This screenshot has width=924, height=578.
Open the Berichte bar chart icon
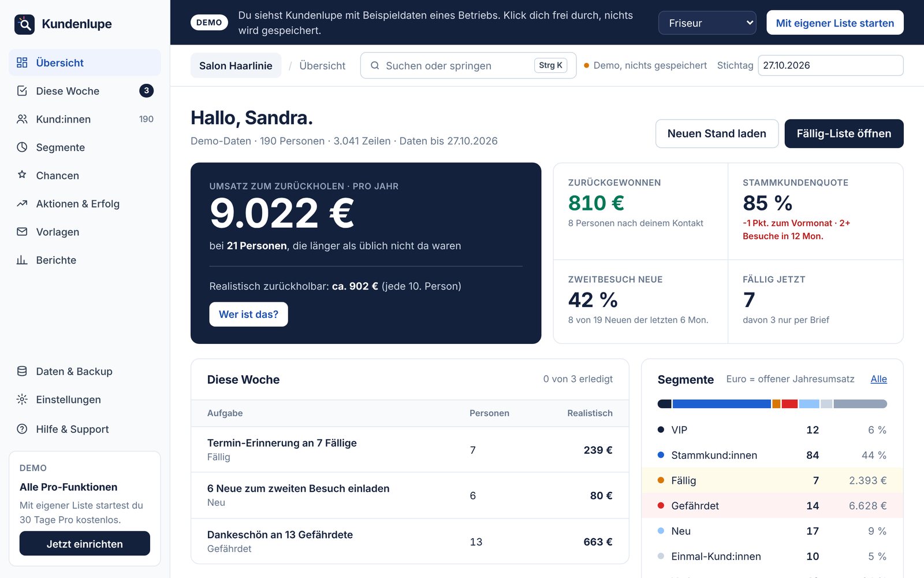click(22, 260)
